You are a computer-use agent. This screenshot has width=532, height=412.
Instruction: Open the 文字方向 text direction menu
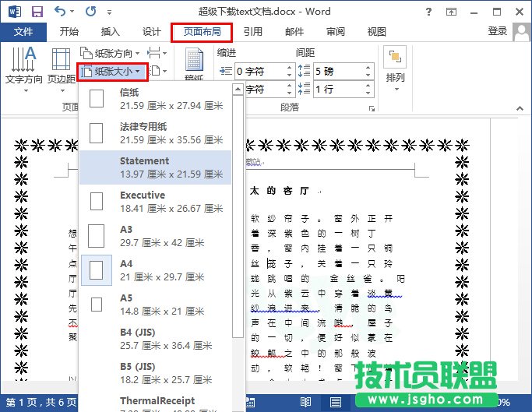[x=23, y=69]
